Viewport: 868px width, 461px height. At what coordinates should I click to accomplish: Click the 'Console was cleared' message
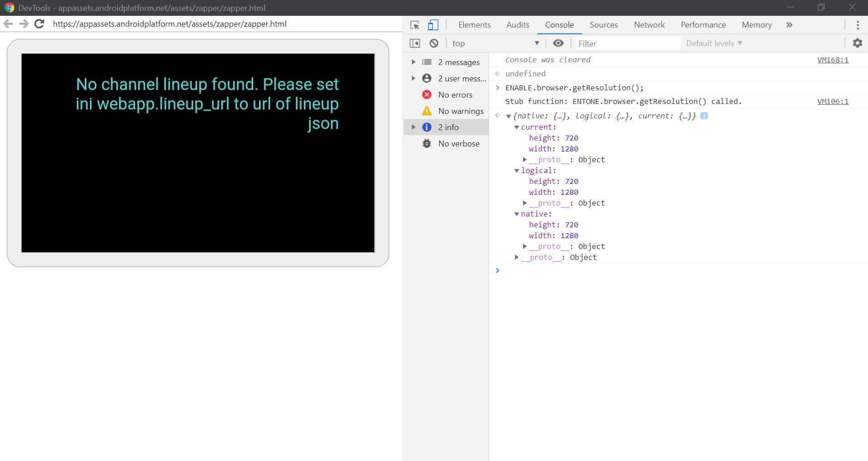[547, 60]
